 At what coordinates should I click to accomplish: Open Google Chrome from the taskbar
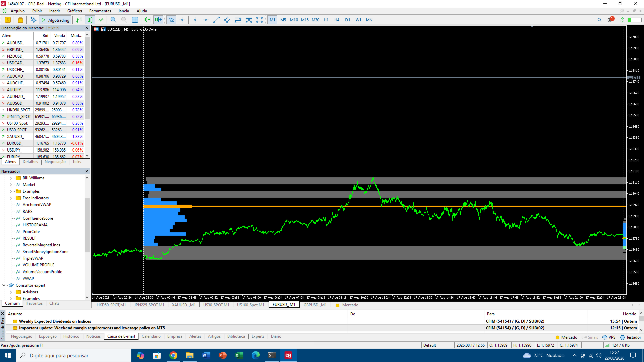click(x=173, y=355)
